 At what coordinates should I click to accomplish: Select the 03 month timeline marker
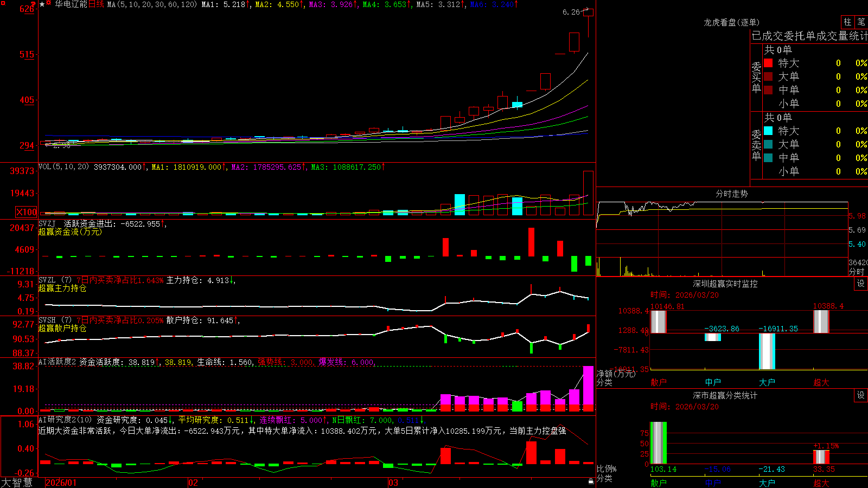(x=393, y=483)
